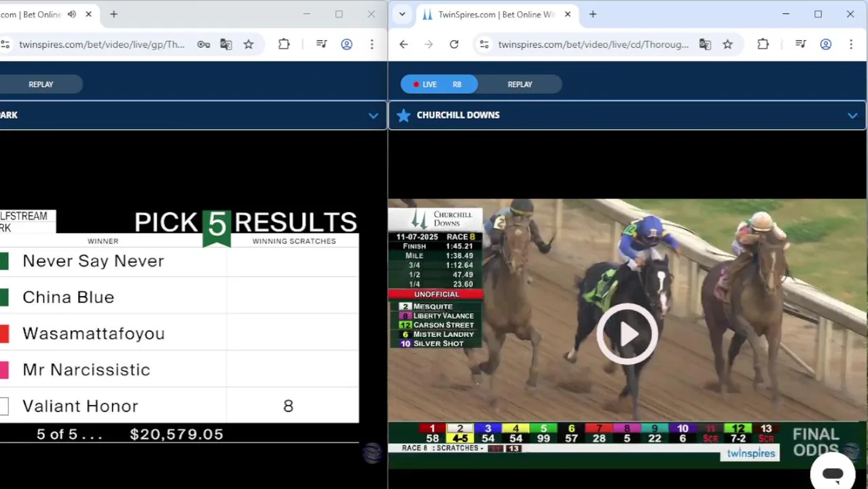Click the Finish time 1:45.21
The height and width of the screenshot is (489, 868).
(459, 247)
